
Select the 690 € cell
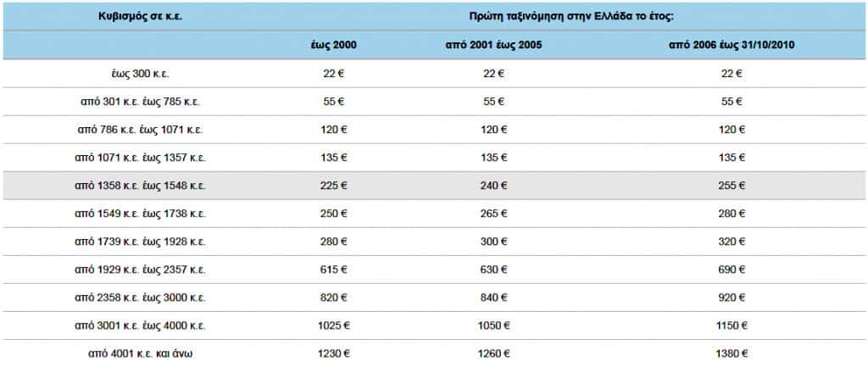point(731,270)
